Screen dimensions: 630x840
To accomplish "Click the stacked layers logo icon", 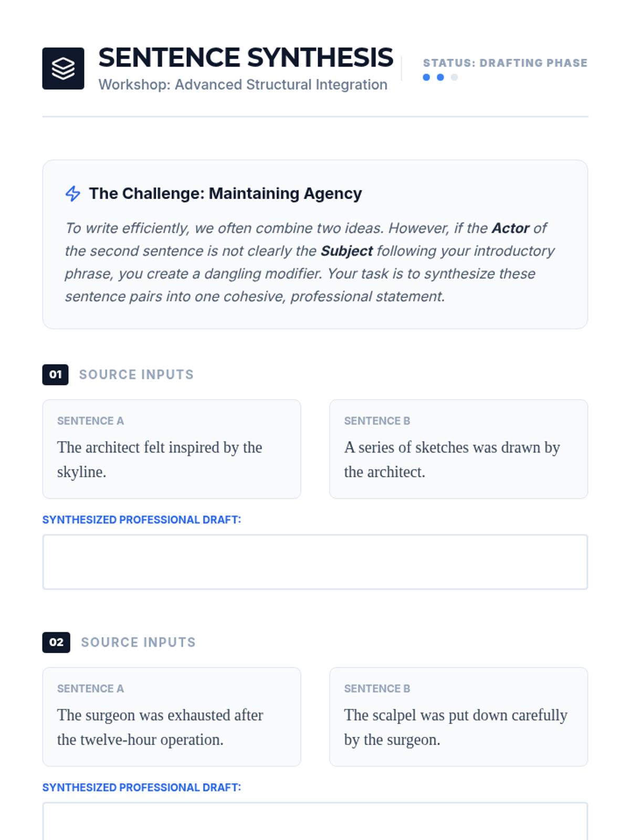I will 63,68.
